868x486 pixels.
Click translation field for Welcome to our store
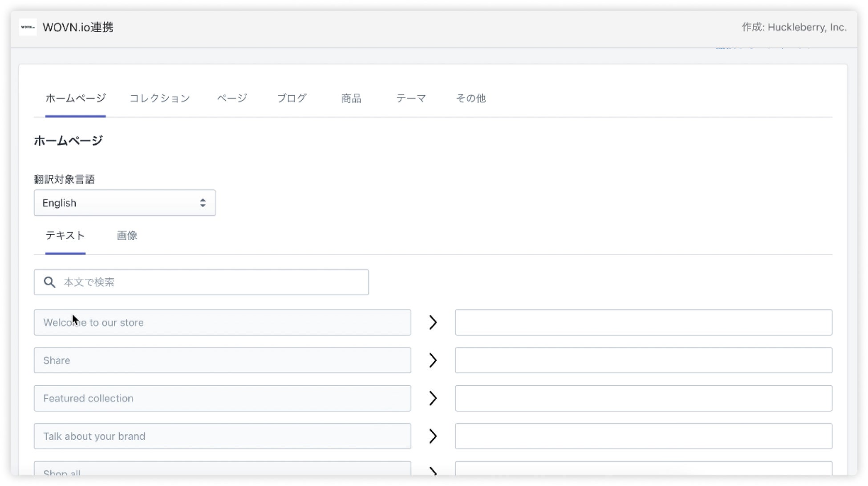[x=643, y=323]
